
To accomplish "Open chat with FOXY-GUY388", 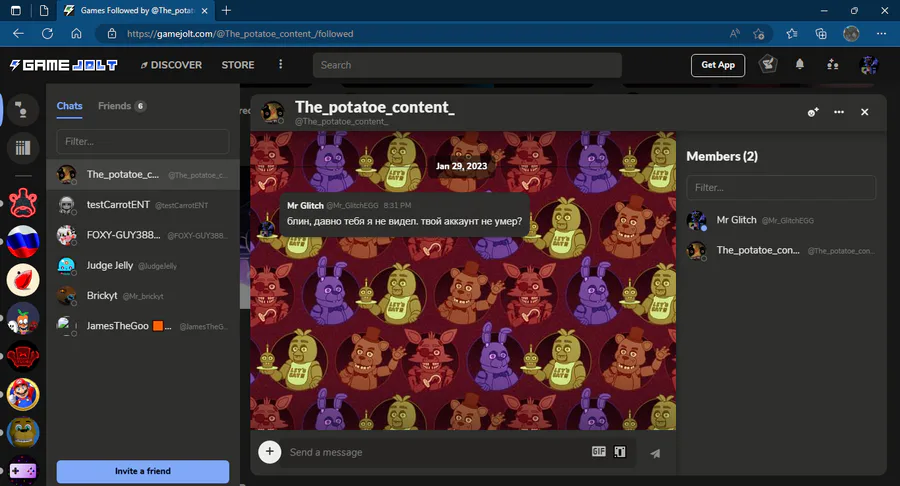I will tap(143, 235).
